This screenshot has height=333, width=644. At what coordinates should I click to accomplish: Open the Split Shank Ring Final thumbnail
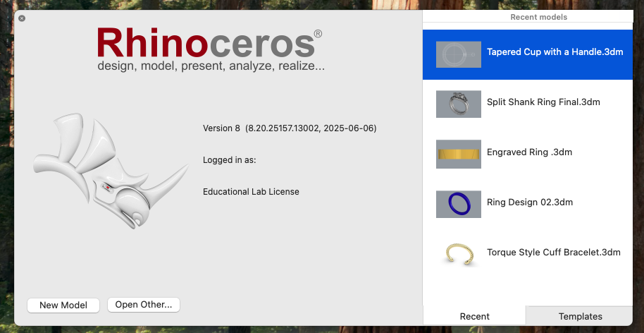point(459,104)
